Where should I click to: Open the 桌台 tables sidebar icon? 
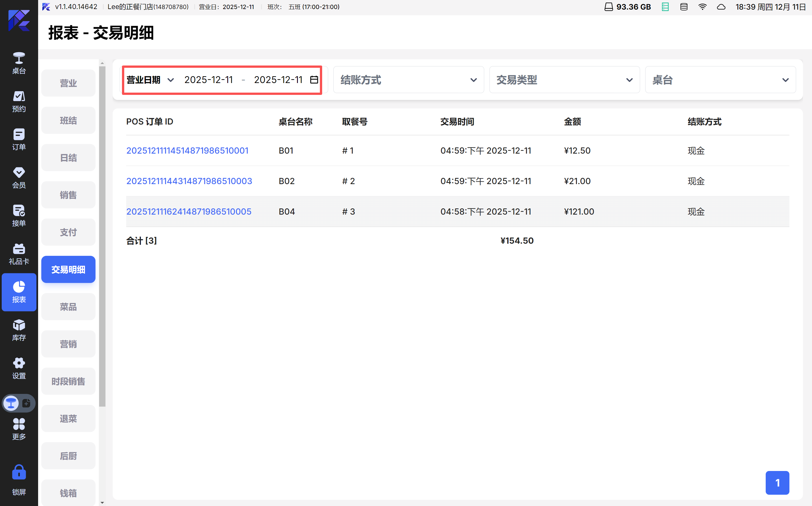pos(19,63)
